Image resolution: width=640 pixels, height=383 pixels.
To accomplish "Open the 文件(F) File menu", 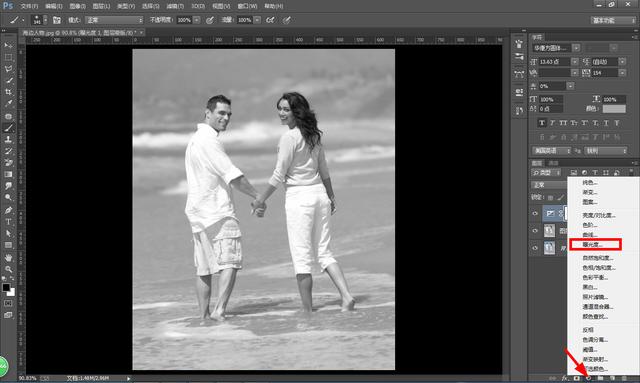I will coord(29,6).
